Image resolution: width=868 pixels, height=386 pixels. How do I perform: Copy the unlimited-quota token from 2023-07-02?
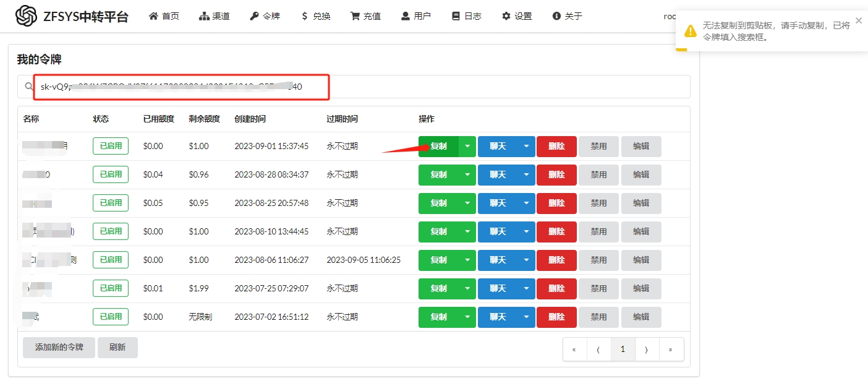pos(438,317)
